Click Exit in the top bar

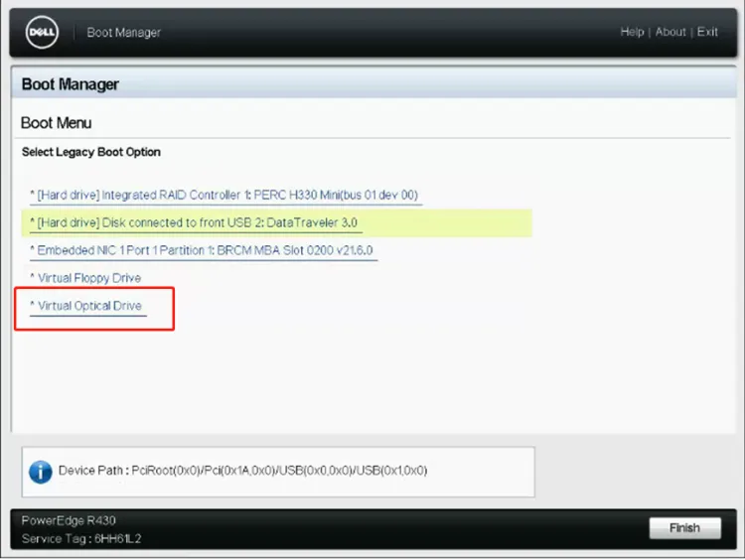pyautogui.click(x=707, y=32)
